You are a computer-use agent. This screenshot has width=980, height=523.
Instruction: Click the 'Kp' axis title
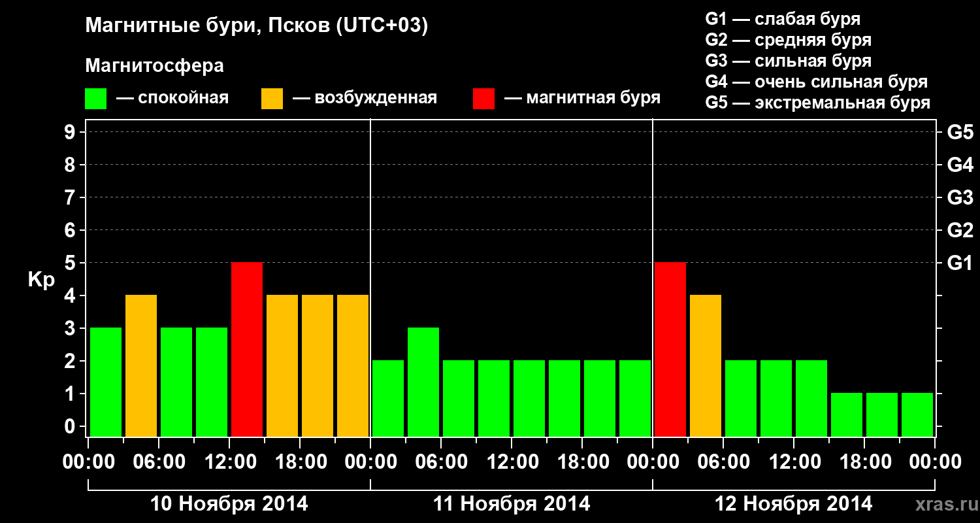[42, 280]
